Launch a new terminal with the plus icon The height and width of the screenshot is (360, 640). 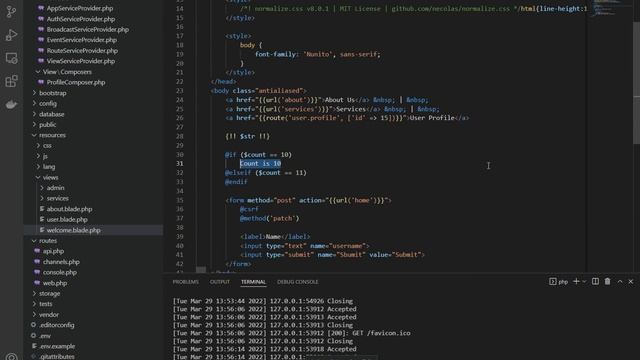point(576,281)
